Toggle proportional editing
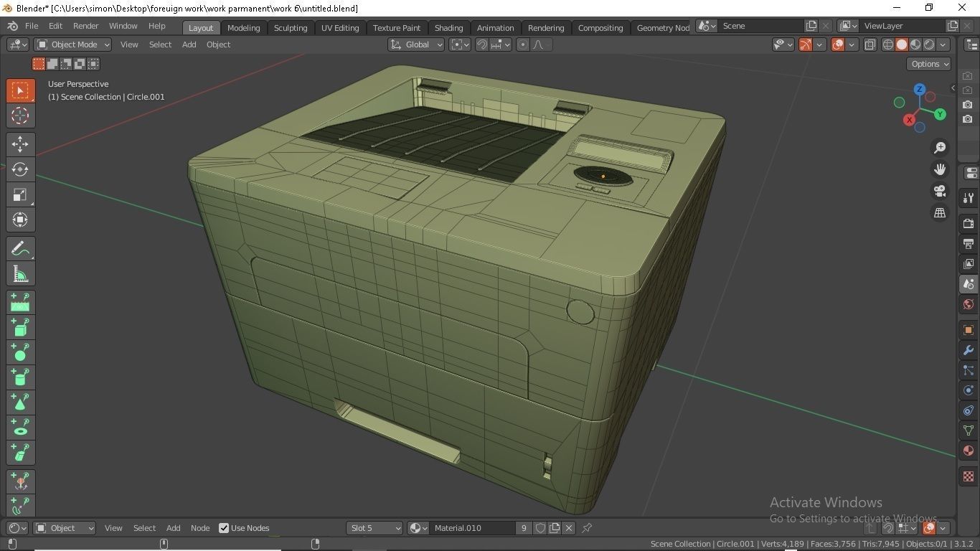The height and width of the screenshot is (551, 980). click(x=523, y=44)
